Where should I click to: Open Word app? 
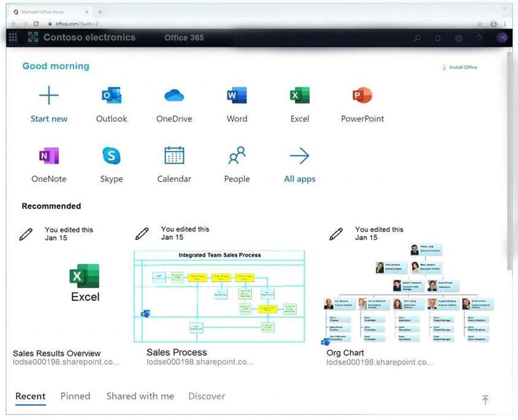(x=237, y=104)
